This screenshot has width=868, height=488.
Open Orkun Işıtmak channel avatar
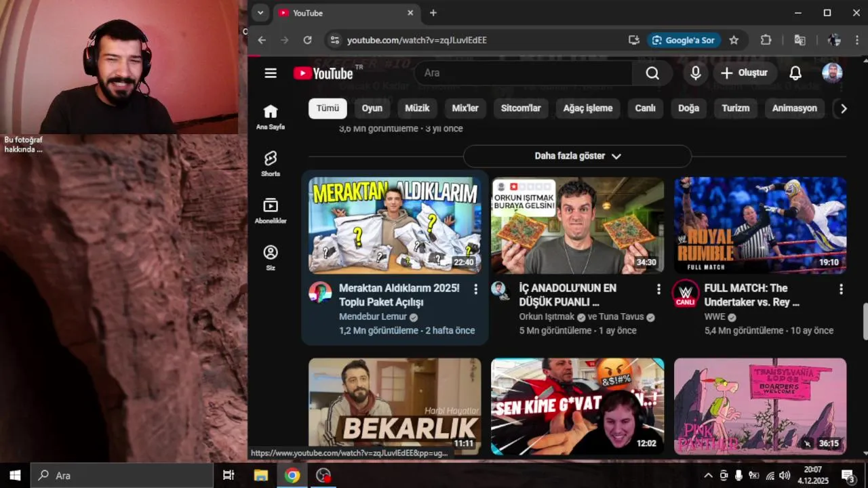[500, 290]
